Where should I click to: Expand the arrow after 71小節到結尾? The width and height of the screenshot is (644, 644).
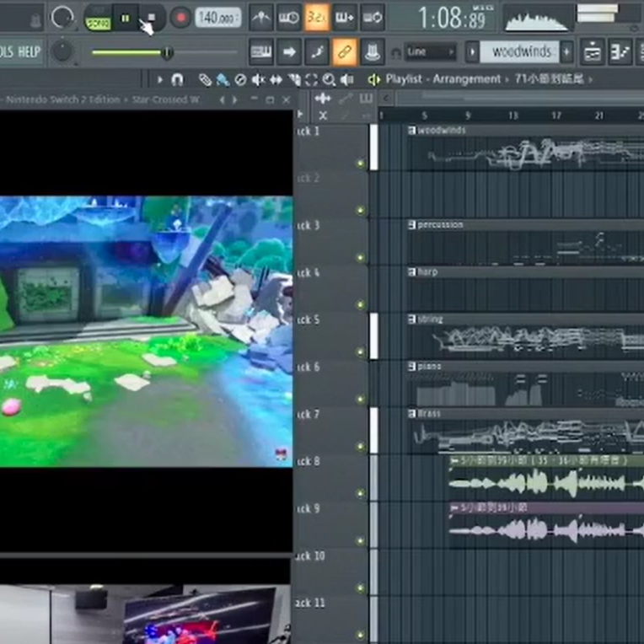[x=591, y=80]
